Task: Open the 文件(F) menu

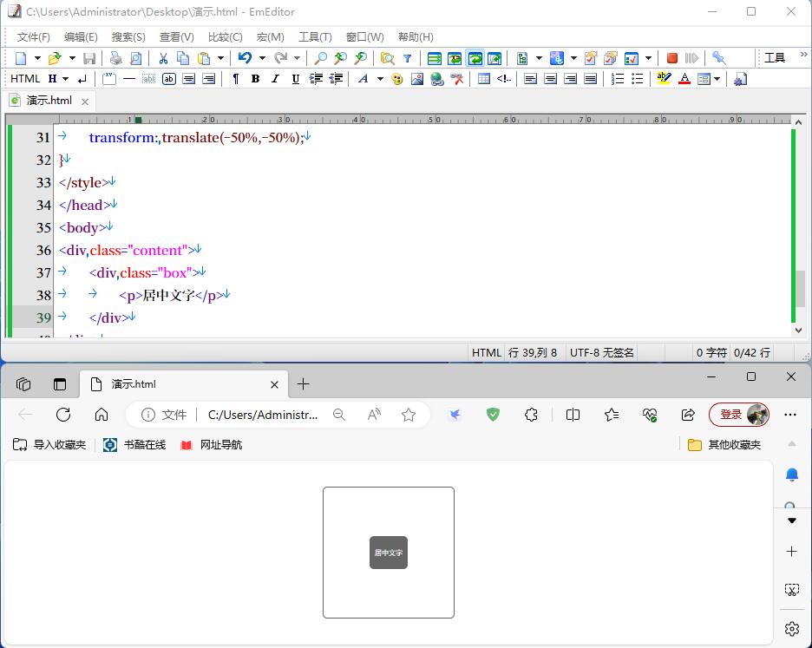Action: point(34,36)
